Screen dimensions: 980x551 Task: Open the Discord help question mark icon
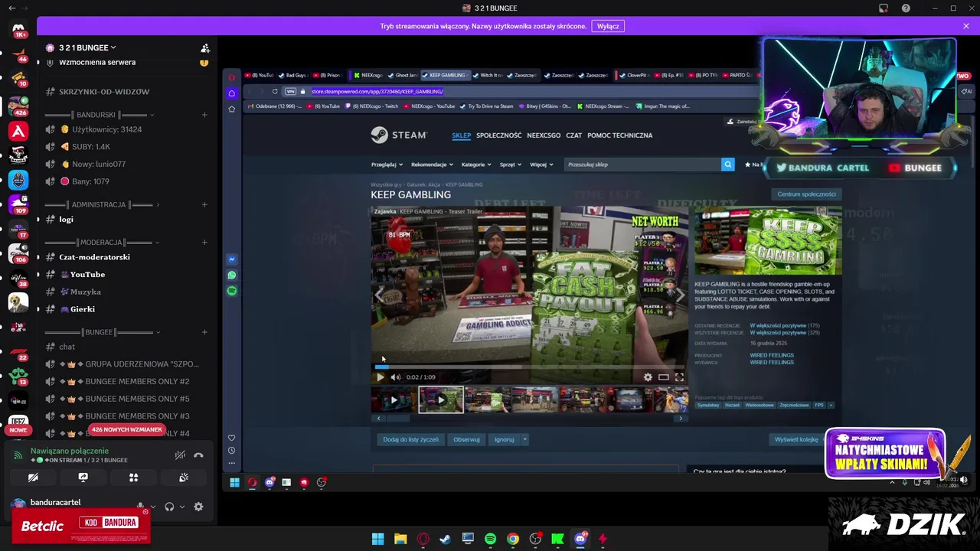[906, 8]
